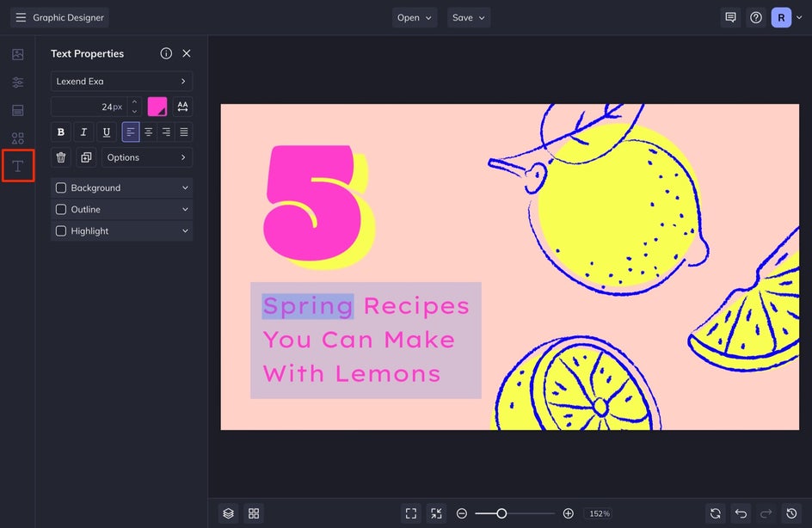This screenshot has width=812, height=528.
Task: Expand the Outline section chevron
Action: click(x=185, y=210)
